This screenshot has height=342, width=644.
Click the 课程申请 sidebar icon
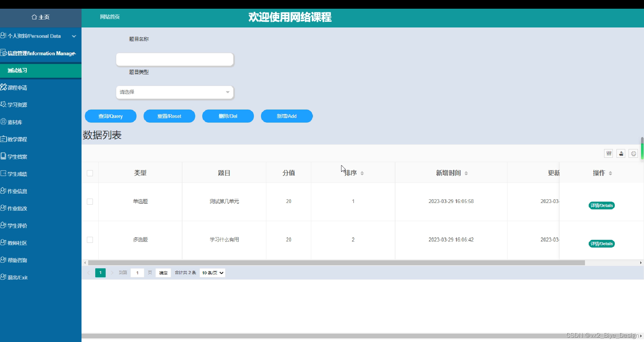[3, 87]
